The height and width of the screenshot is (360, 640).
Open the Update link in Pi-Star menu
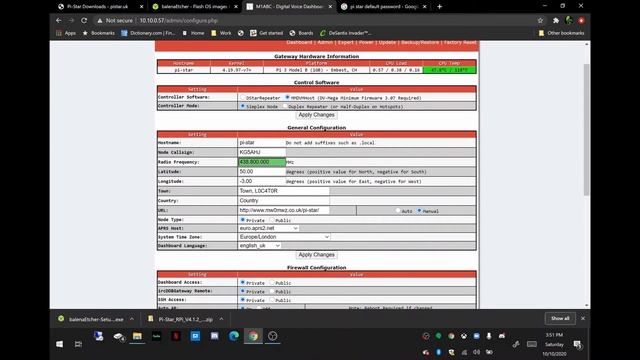pos(387,42)
